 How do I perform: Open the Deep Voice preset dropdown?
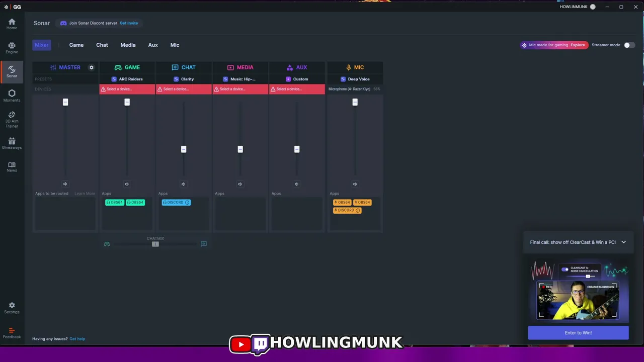tap(355, 79)
